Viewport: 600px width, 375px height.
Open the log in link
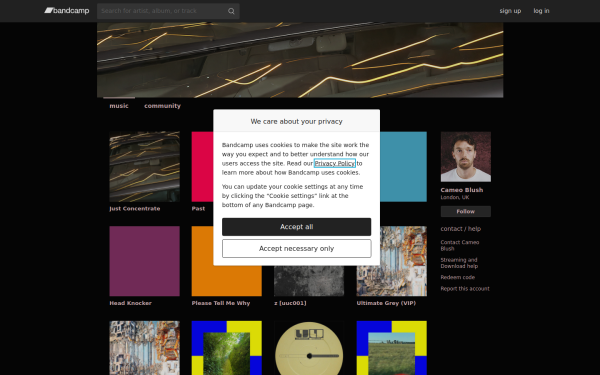(x=541, y=11)
